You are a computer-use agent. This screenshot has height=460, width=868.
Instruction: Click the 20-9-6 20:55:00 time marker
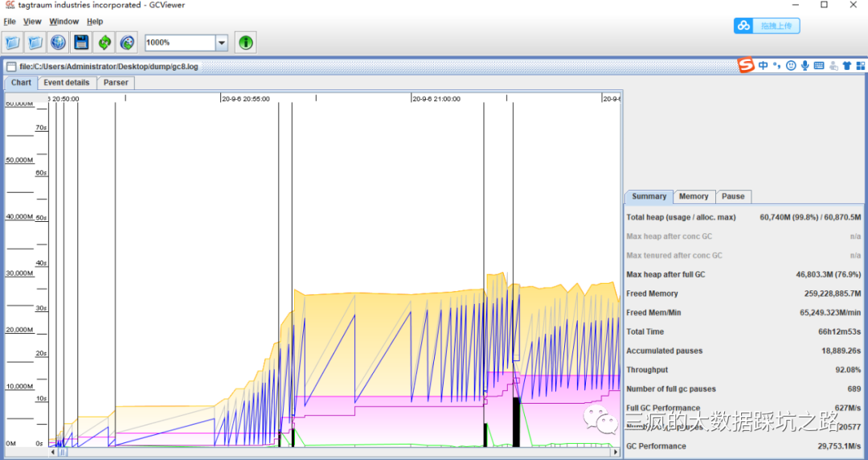(x=246, y=99)
